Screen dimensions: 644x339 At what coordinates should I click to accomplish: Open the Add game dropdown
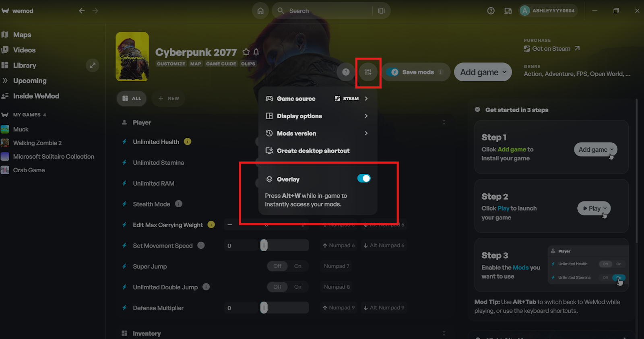coord(483,72)
